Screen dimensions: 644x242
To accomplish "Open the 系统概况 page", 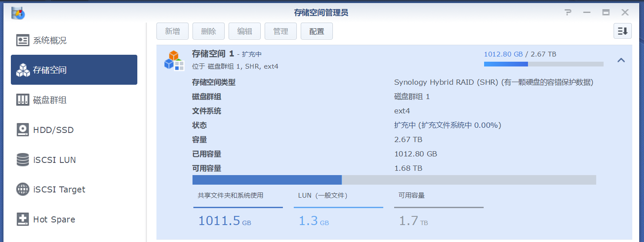I will pos(74,40).
